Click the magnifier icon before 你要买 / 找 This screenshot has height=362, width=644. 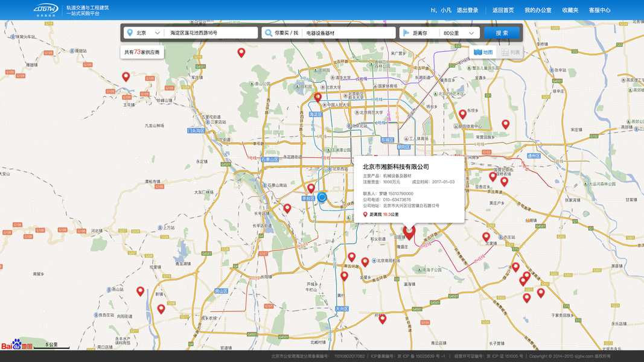pyautogui.click(x=268, y=33)
